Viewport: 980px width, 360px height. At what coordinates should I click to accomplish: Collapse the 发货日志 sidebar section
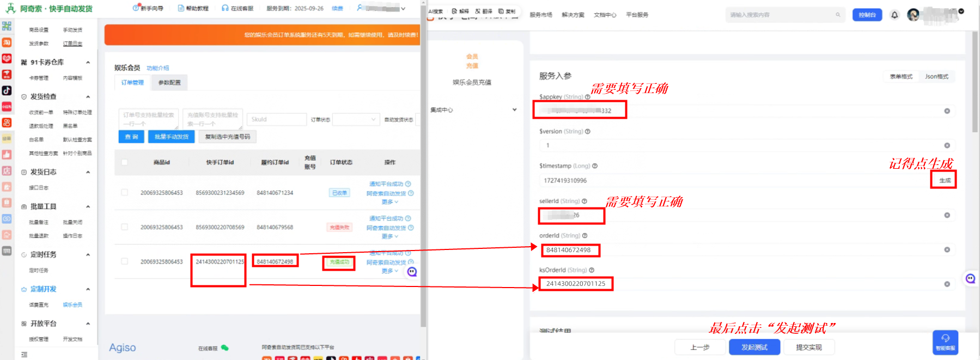(x=88, y=172)
